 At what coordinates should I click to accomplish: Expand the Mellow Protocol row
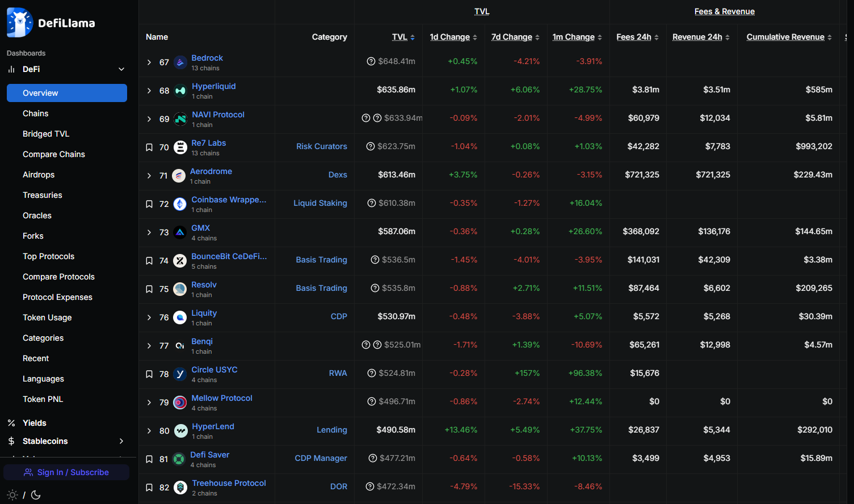149,403
